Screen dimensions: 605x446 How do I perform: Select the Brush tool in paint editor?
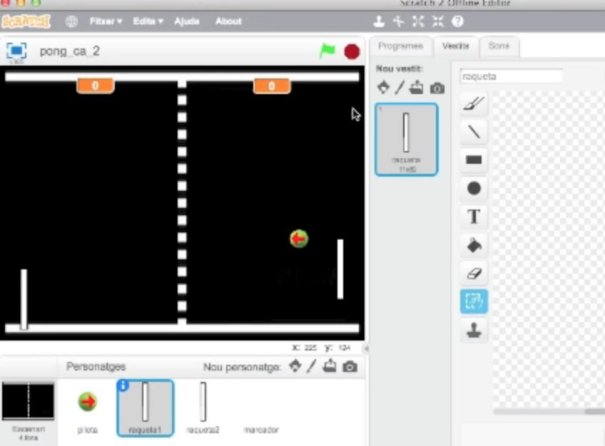474,103
